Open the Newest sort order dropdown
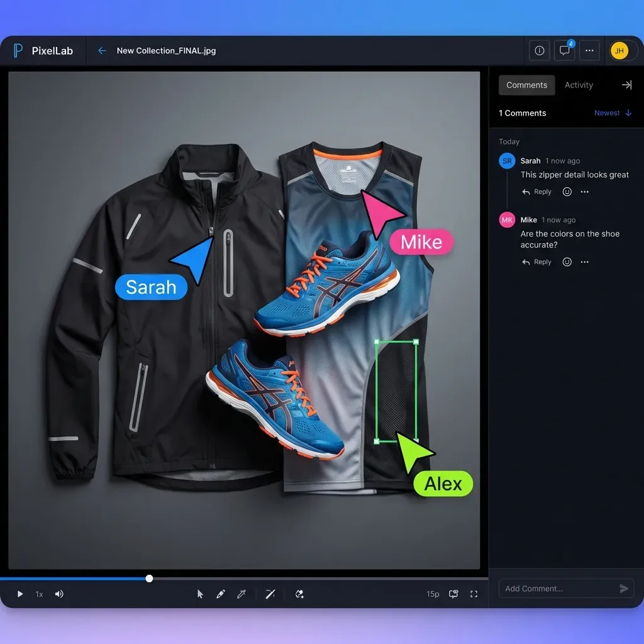 (x=608, y=113)
